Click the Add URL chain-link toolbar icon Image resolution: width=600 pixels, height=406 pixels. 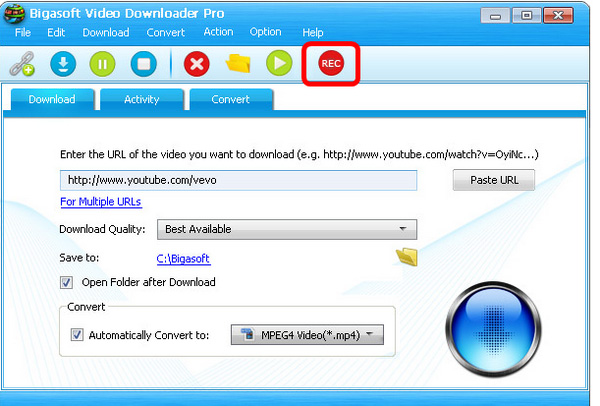click(22, 64)
